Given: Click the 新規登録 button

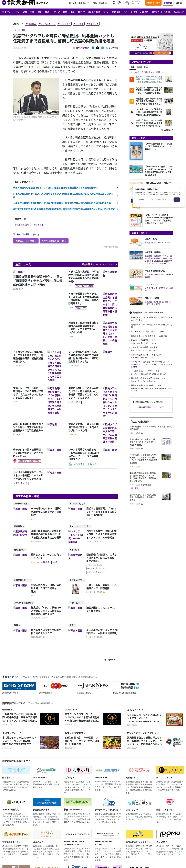Looking at the screenshot, I should pyautogui.click(x=168, y=3).
